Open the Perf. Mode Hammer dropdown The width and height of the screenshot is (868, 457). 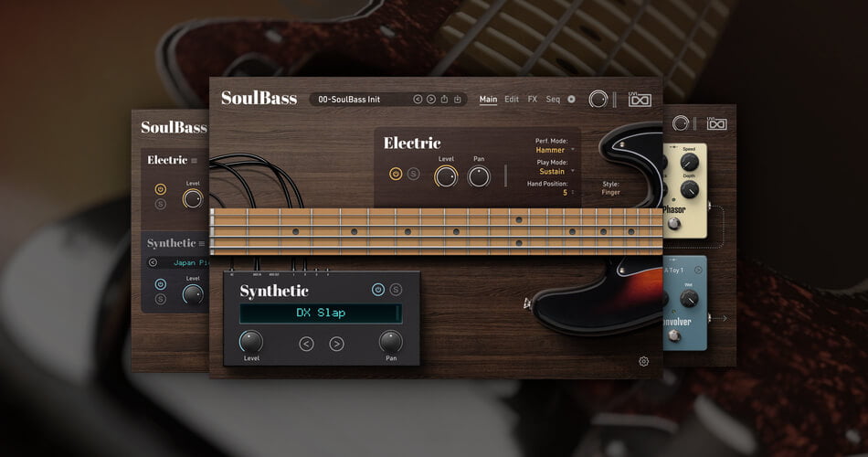click(x=554, y=150)
